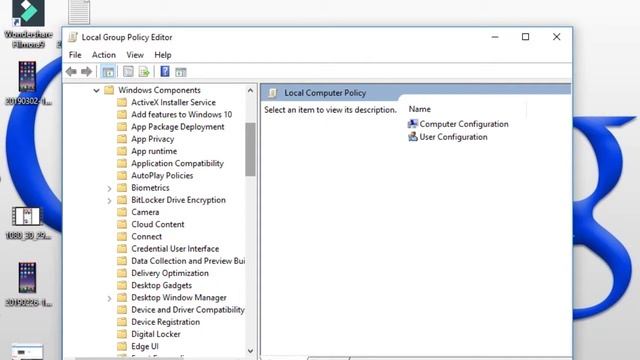The image size is (640, 360).
Task: Open the View menu
Action: (x=135, y=55)
